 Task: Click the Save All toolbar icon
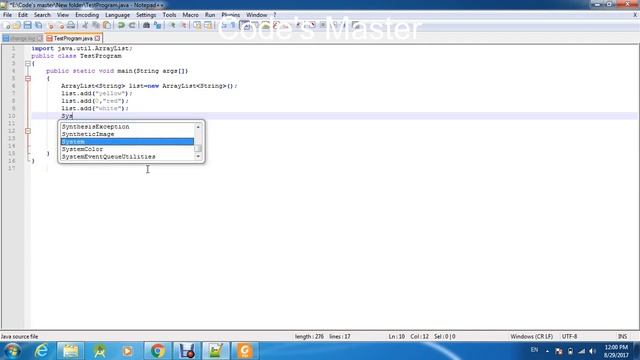(x=38, y=25)
